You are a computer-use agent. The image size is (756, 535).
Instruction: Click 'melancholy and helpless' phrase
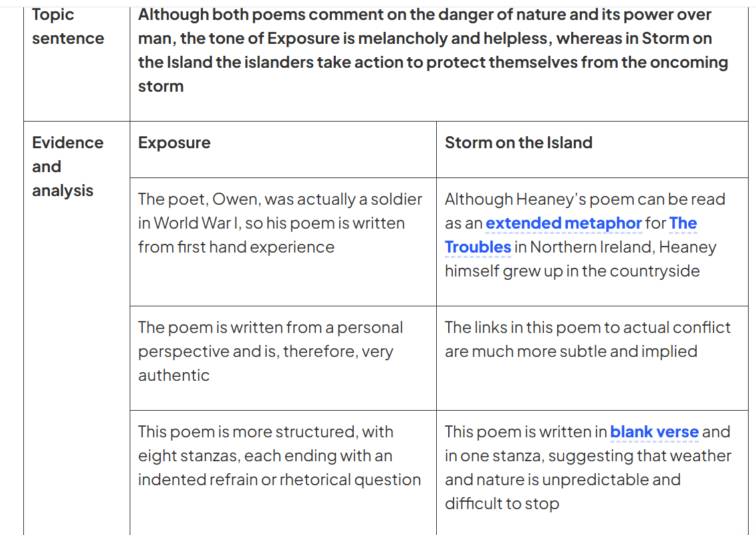[x=453, y=39]
